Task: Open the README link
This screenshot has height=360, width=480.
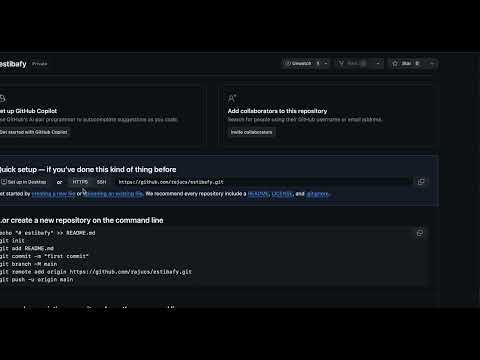Action: point(258,194)
